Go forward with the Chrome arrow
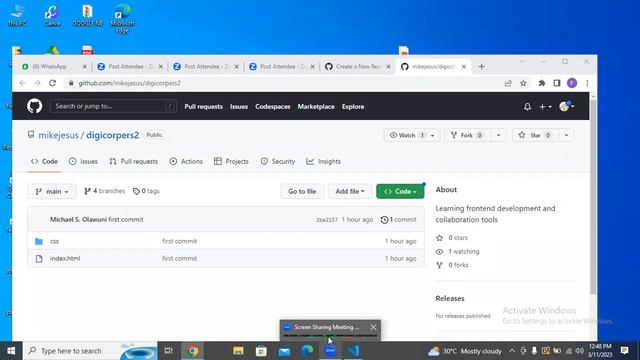The width and height of the screenshot is (640, 360). [x=38, y=83]
